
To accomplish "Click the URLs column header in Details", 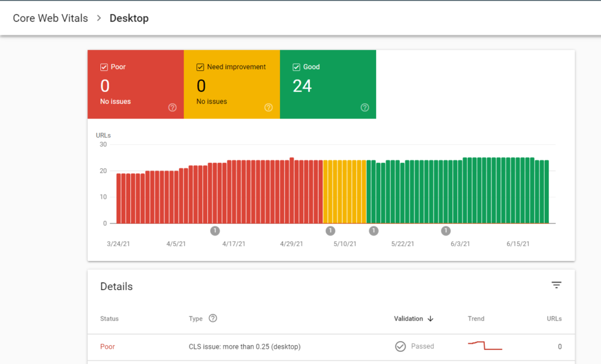I will click(554, 319).
